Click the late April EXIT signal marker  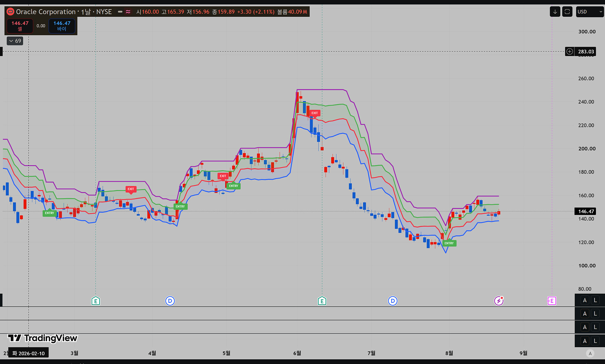click(223, 176)
